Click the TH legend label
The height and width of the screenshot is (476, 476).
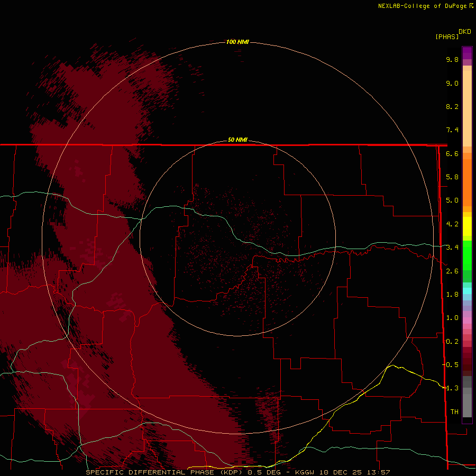454,411
